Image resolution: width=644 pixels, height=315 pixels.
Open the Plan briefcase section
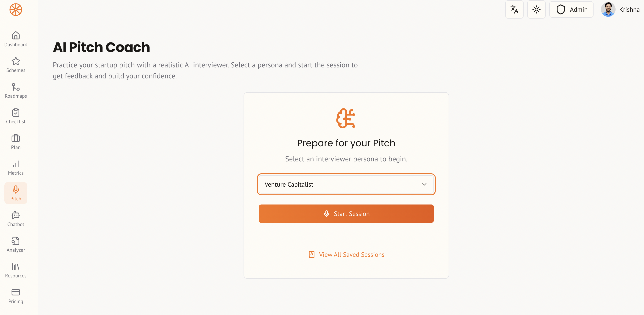coord(16,142)
